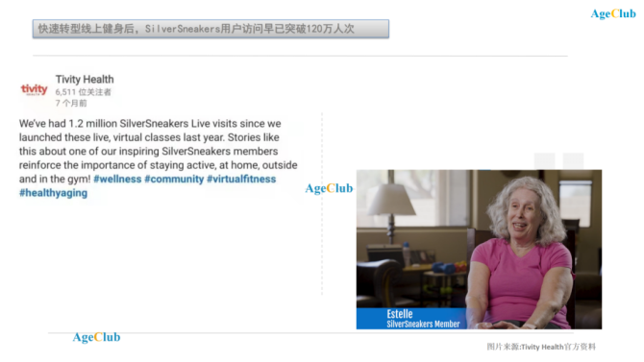Follow the #healthyaging hashtag link
644x362 pixels.
(53, 193)
